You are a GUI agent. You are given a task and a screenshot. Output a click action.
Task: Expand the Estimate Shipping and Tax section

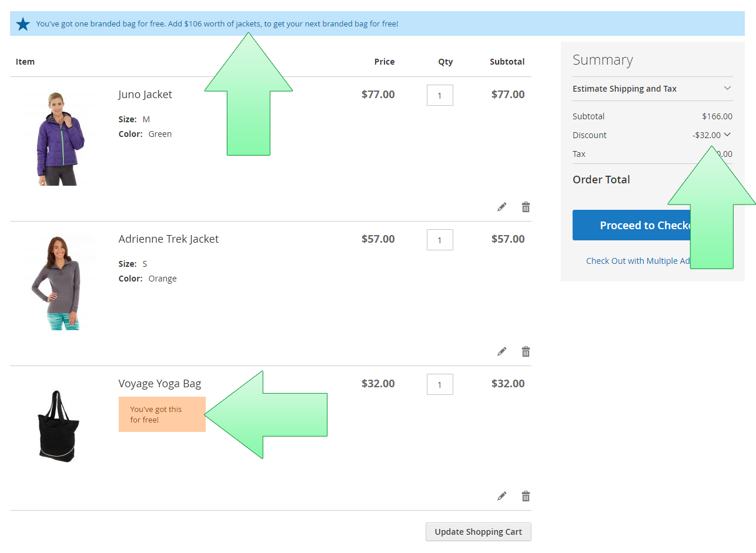coord(653,89)
